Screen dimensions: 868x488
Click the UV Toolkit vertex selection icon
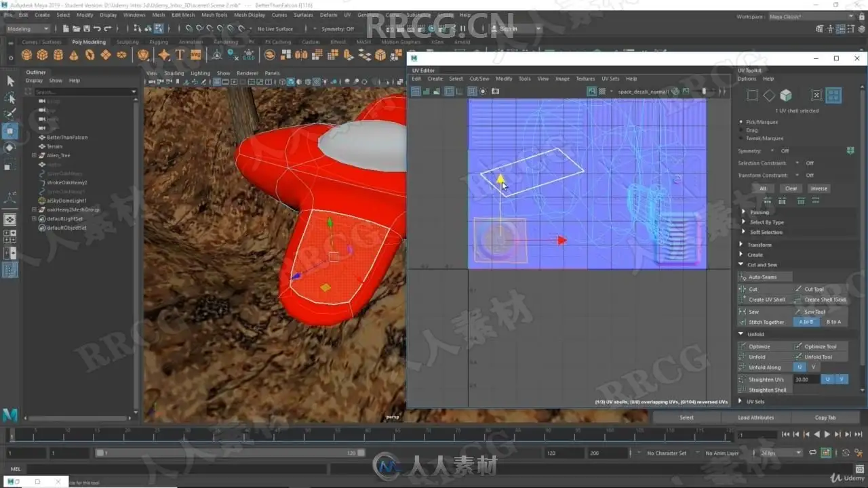(752, 96)
